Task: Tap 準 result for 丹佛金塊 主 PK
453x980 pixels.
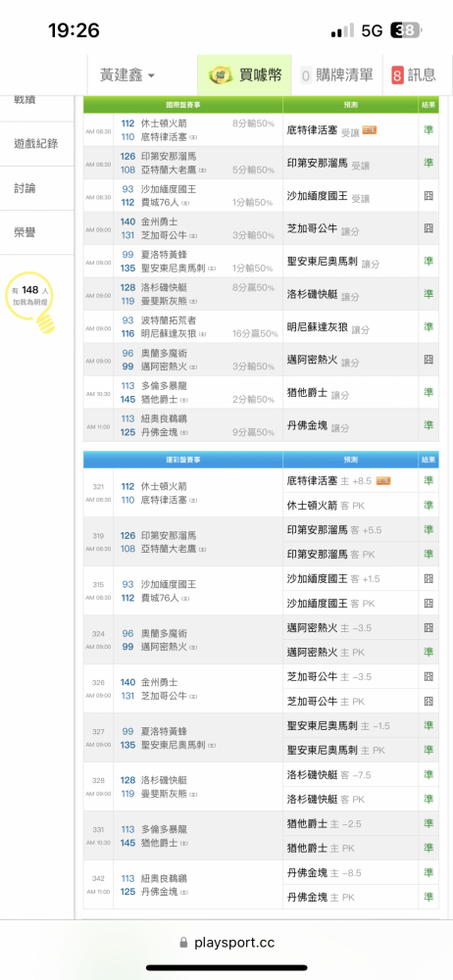Action: (x=428, y=897)
